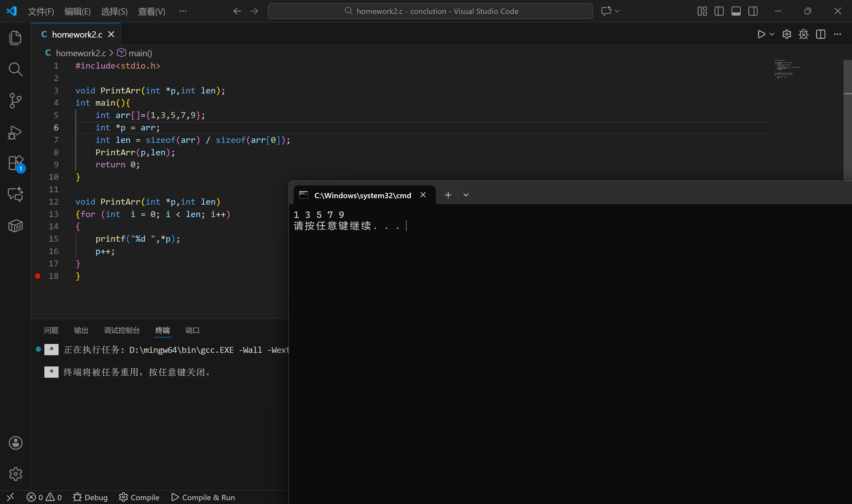The image size is (852, 504).
Task: Toggle the breakpoint on line 18
Action: click(38, 276)
